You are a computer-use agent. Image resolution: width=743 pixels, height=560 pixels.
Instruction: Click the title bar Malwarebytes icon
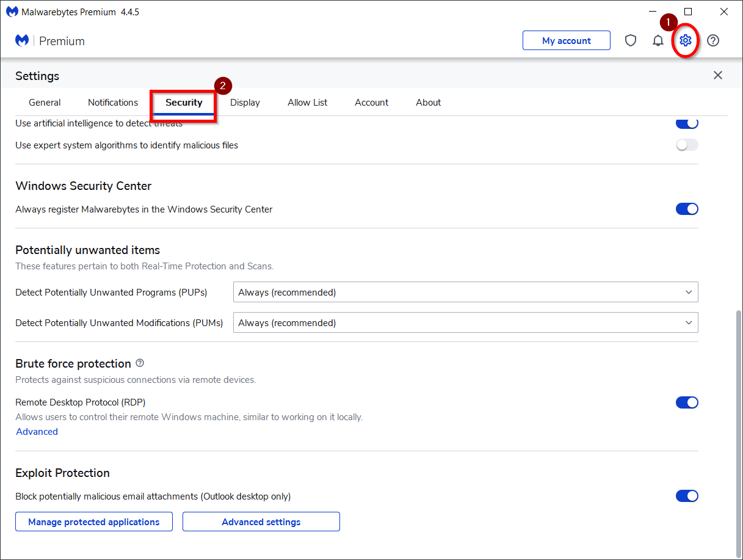point(12,12)
